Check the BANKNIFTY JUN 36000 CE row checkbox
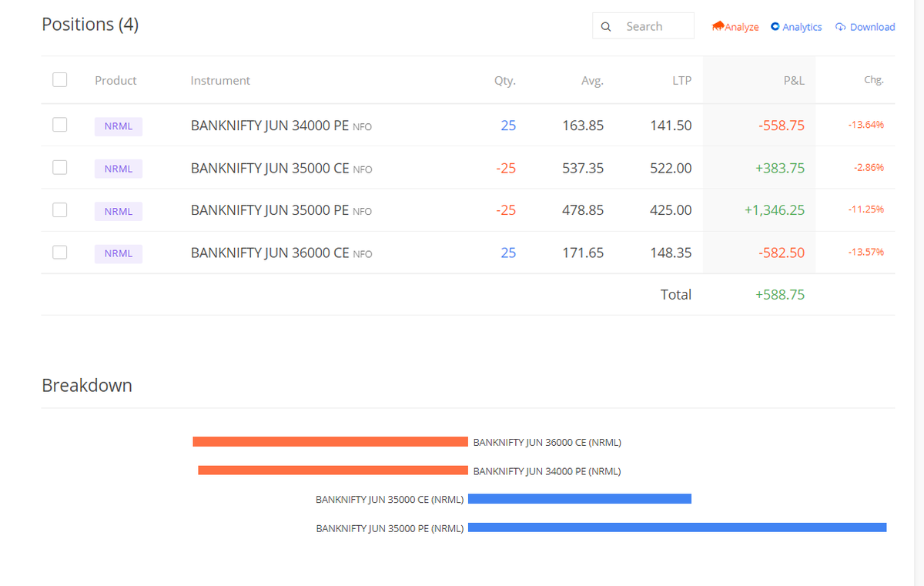 [x=59, y=252]
